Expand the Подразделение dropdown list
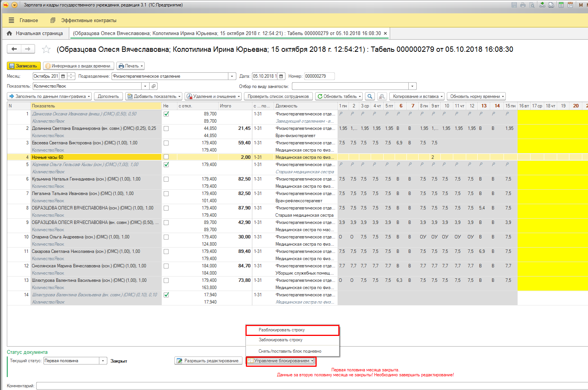Screen dimensions: 588x390 coord(232,76)
